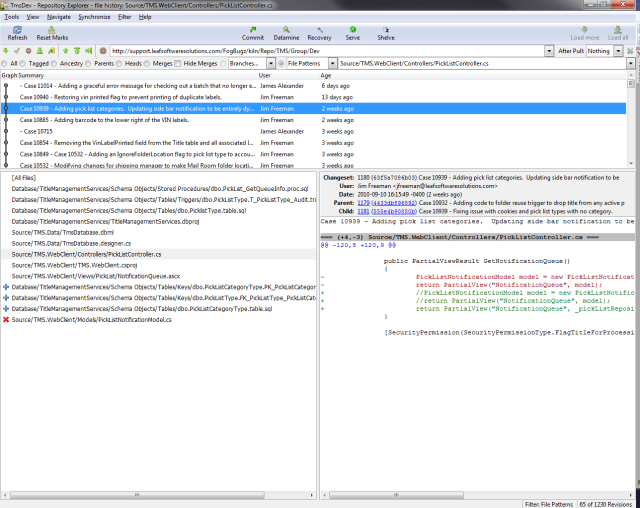Open sync settings icon beside After Pull
This screenshot has width=640, height=508.
[631, 51]
